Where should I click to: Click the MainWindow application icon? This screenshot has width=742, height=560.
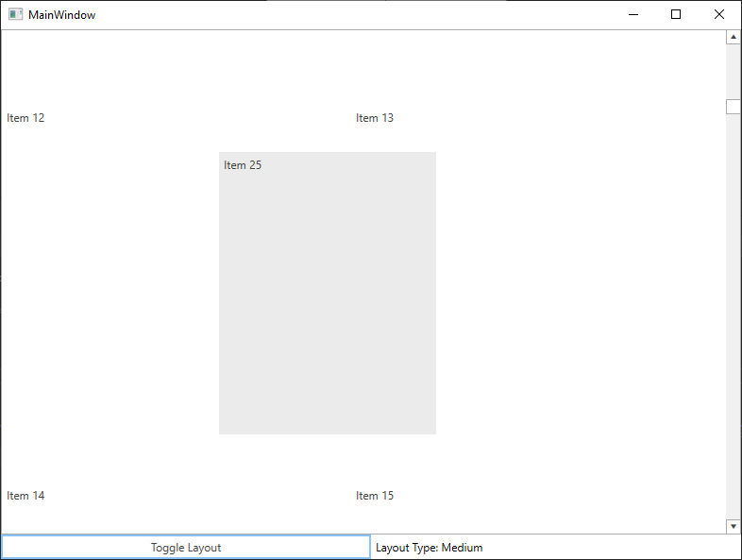click(16, 15)
